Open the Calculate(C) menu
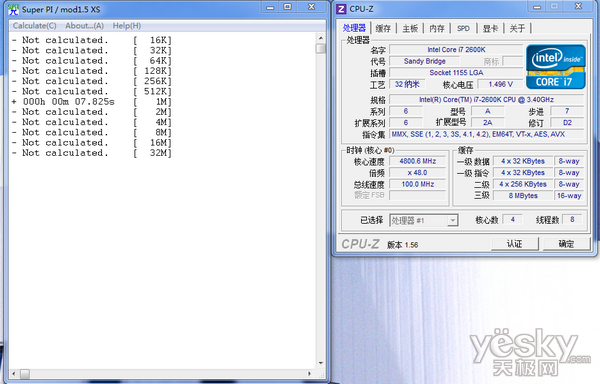The image size is (600, 384). tap(34, 26)
